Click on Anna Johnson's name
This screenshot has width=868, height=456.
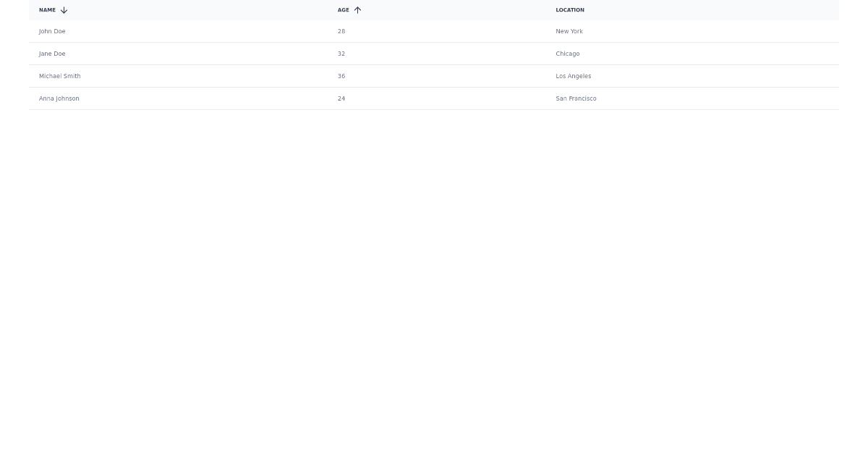[59, 98]
